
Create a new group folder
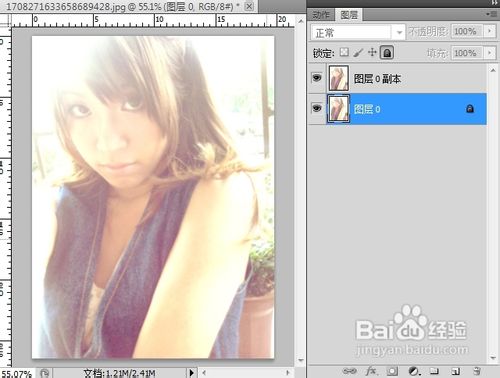point(434,371)
